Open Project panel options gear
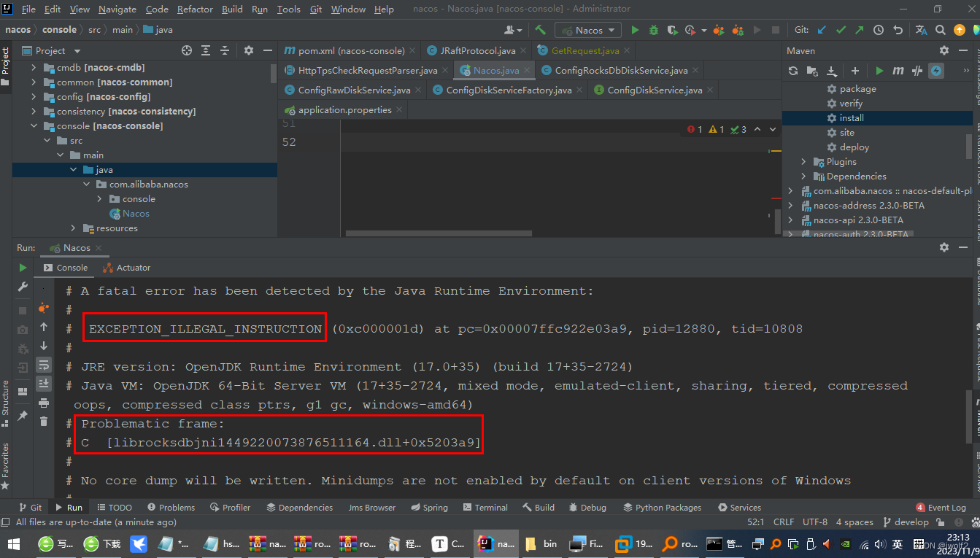Viewport: 980px width, 558px height. click(x=249, y=50)
